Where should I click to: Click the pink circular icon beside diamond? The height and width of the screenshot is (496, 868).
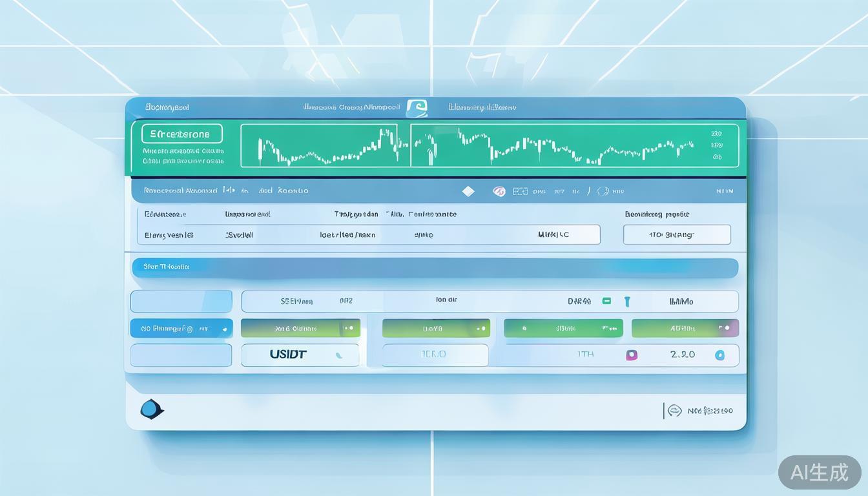pos(499,191)
